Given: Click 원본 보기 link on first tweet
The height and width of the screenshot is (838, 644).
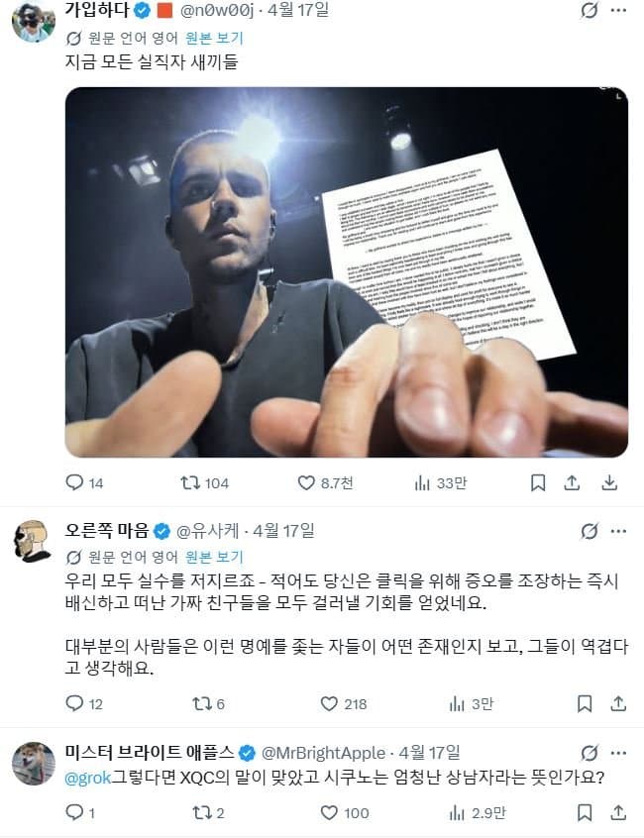Looking at the screenshot, I should [214, 38].
